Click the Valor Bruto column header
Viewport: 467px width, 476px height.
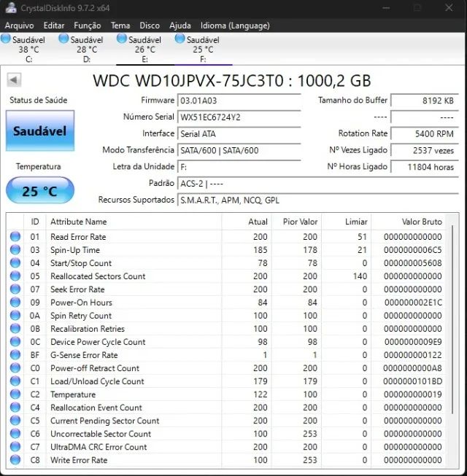(x=408, y=222)
